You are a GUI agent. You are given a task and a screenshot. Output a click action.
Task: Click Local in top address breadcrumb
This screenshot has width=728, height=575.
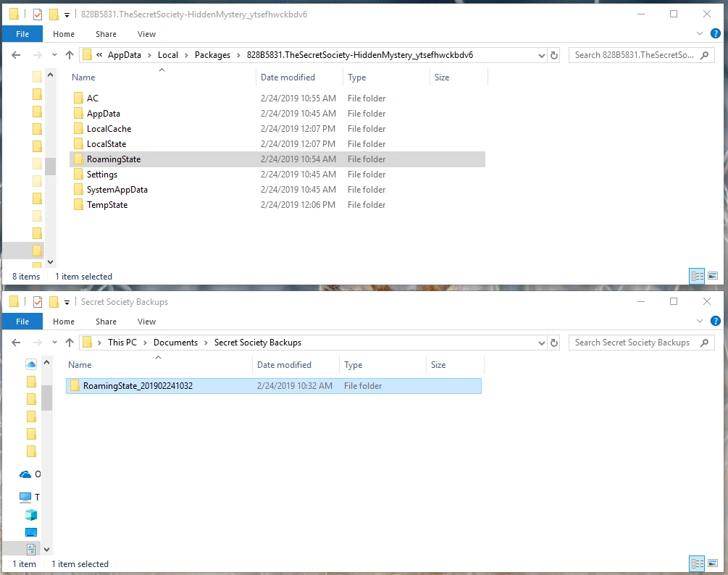[x=167, y=55]
